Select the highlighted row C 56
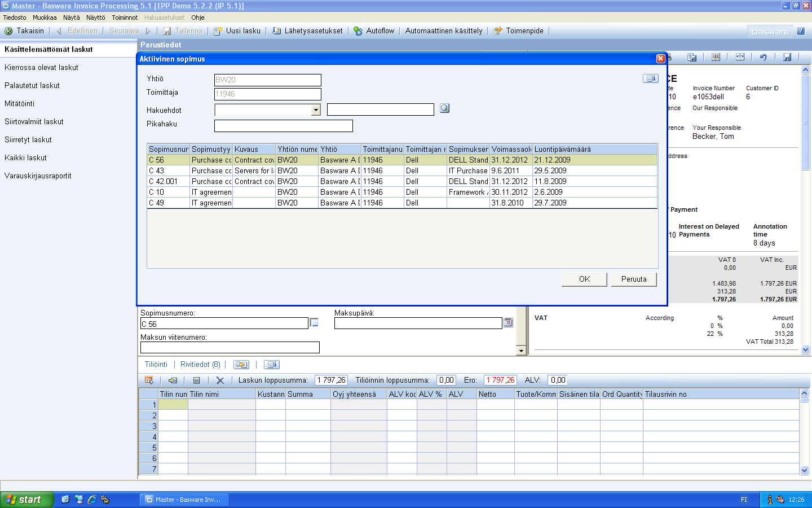Screen dimensions: 812x508 [x=402, y=160]
